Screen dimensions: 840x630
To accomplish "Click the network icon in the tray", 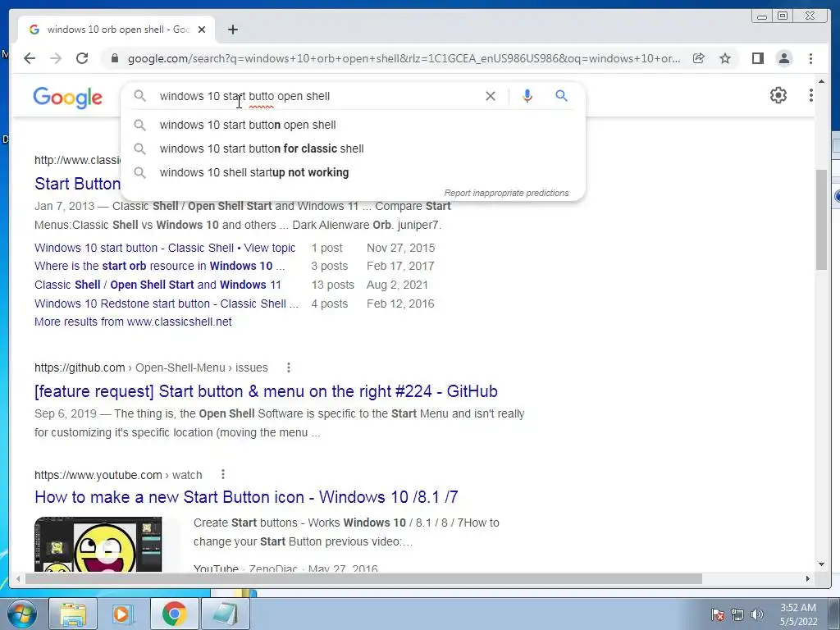I will click(x=737, y=614).
